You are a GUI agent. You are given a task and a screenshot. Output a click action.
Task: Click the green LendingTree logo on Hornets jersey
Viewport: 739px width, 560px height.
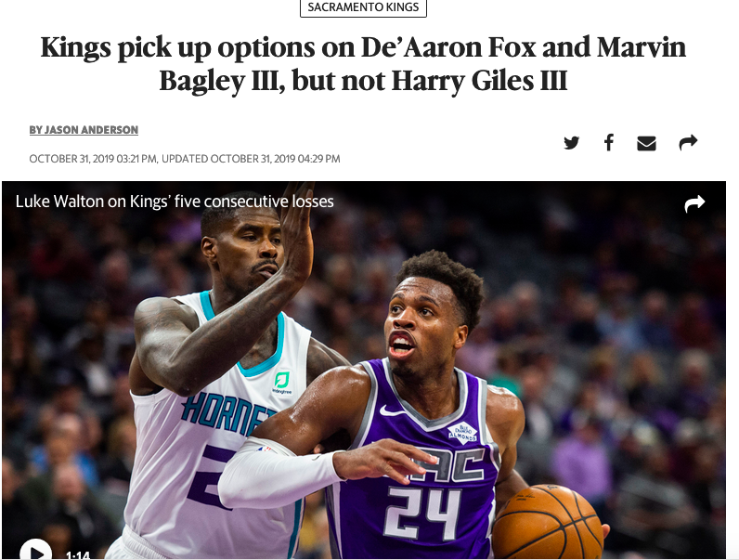coord(282,382)
